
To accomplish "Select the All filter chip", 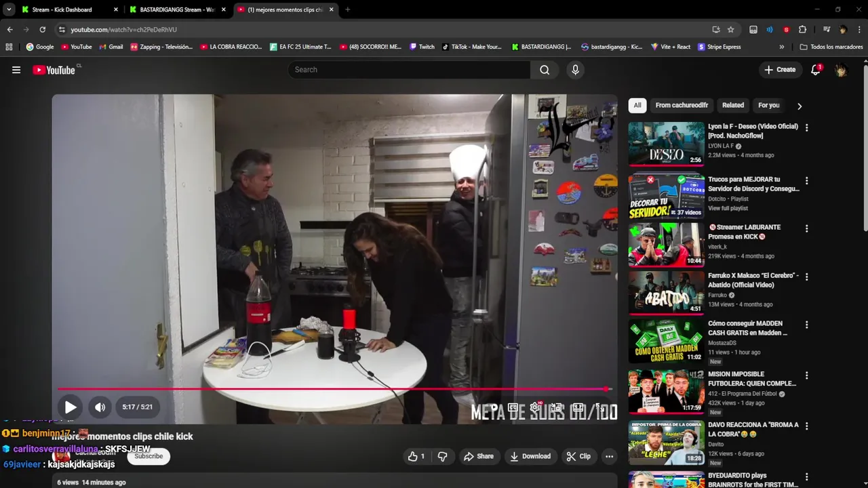I will 637,106.
